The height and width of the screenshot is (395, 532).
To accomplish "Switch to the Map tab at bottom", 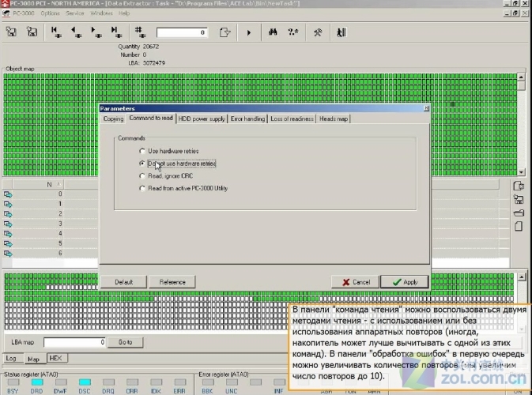I will 33,359.
